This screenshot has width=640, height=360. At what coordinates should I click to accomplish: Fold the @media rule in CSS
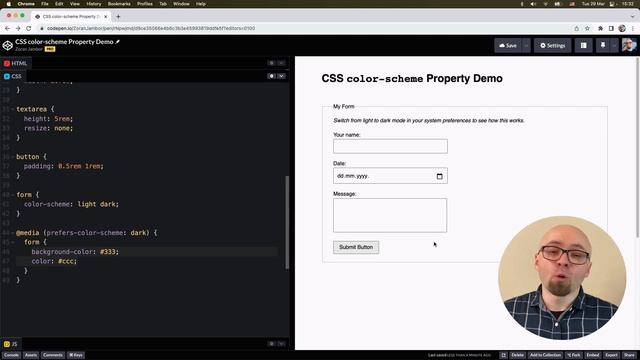pyautogui.click(x=13, y=233)
